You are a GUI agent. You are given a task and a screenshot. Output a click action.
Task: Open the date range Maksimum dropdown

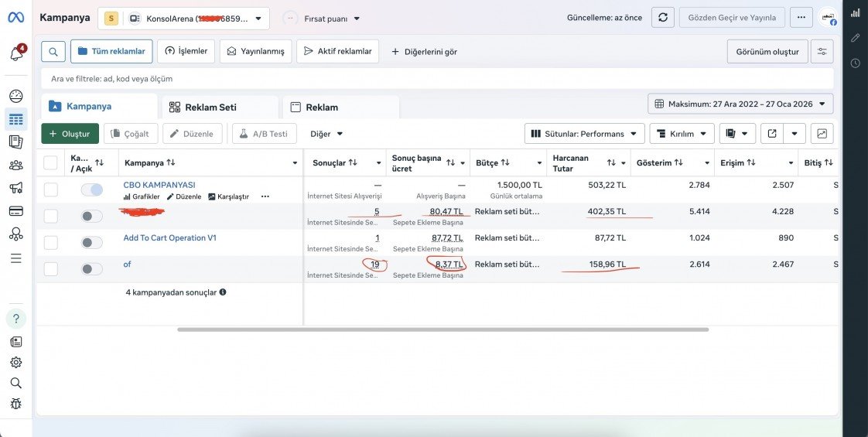coord(740,104)
